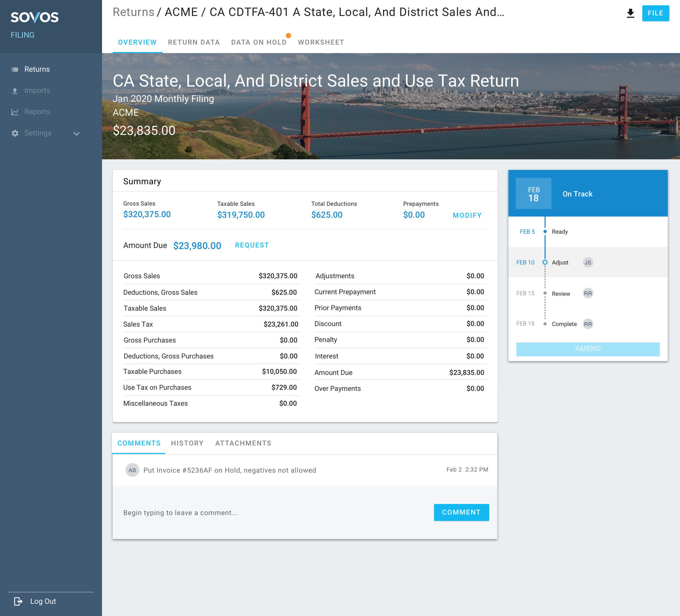Click the Returns list icon in sidebar

tap(15, 69)
